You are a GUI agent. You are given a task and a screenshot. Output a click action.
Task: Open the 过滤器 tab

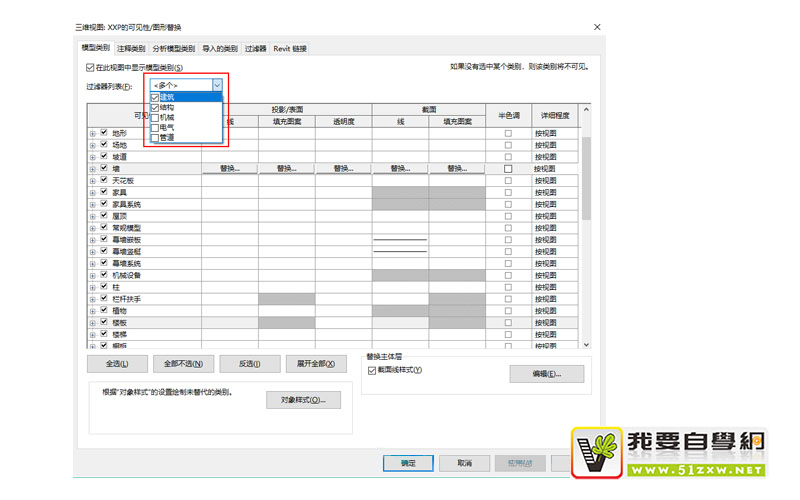click(256, 48)
